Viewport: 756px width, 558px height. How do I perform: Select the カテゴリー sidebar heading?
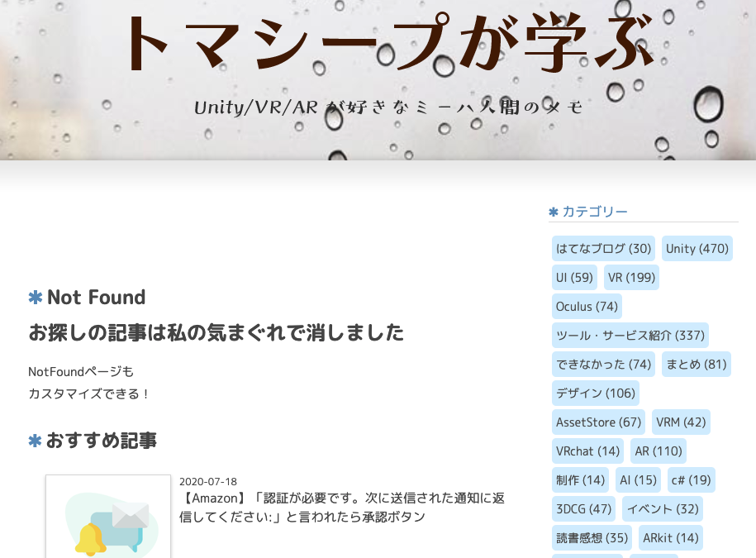(x=595, y=212)
